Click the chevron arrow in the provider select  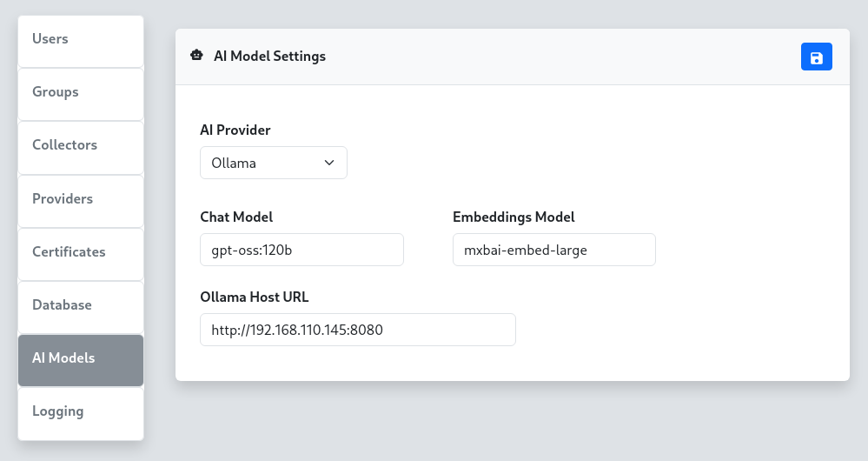point(329,163)
